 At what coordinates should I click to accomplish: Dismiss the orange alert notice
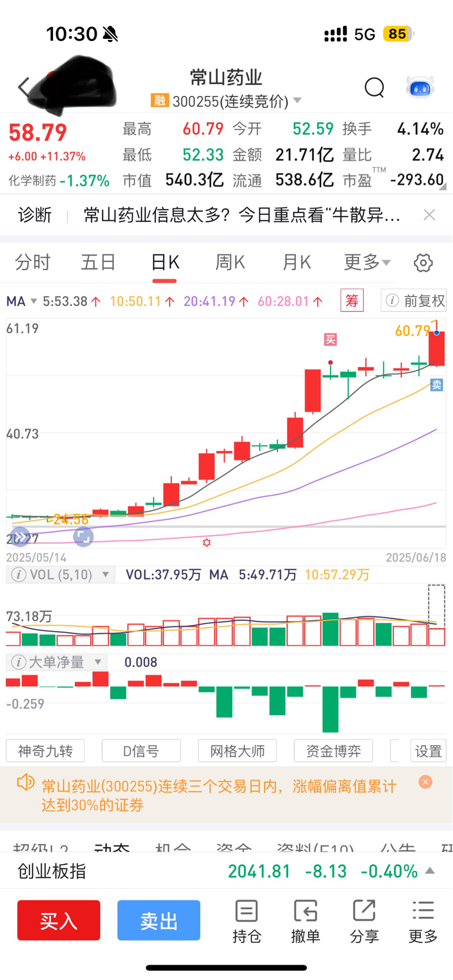(x=425, y=782)
